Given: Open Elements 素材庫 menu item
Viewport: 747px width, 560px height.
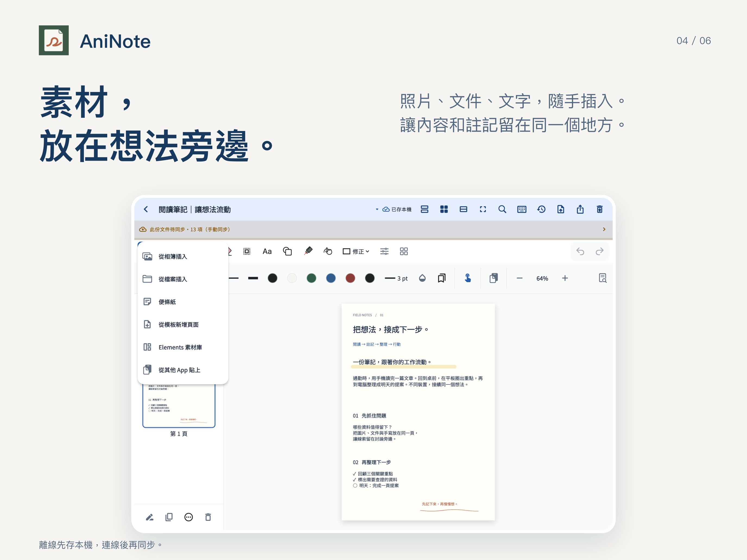Looking at the screenshot, I should (183, 347).
